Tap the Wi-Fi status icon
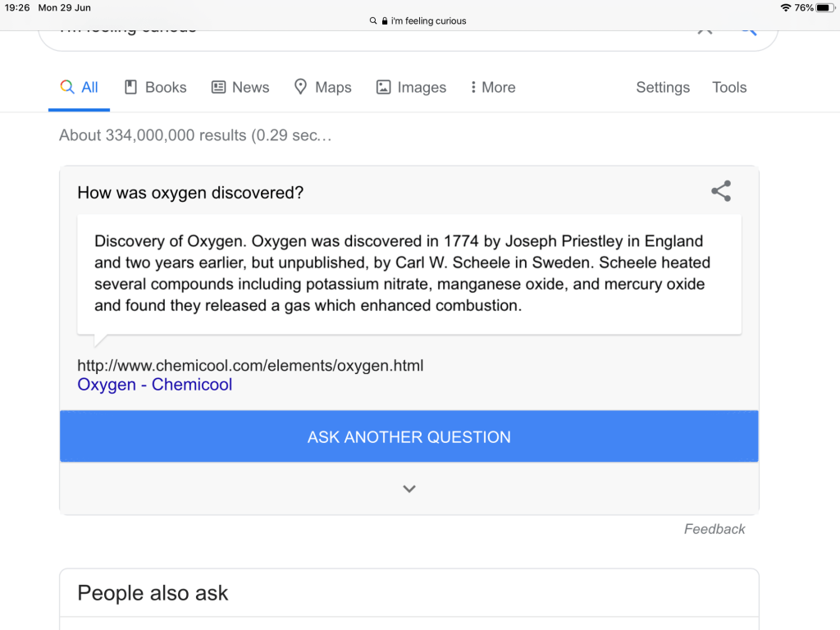 [x=785, y=7]
